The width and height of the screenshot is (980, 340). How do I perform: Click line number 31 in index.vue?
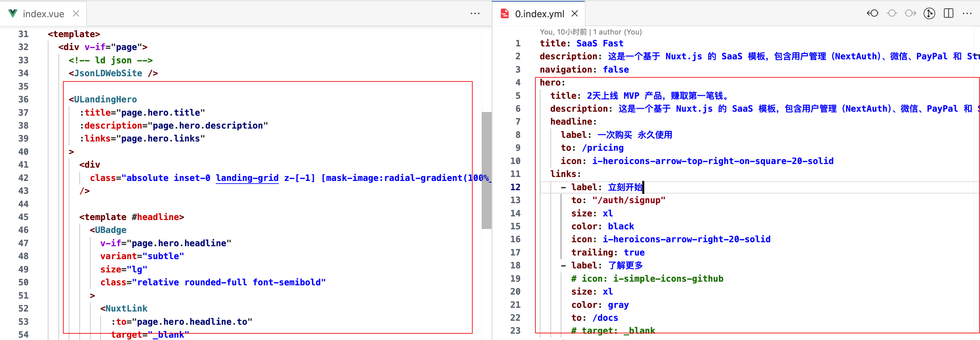coord(24,34)
